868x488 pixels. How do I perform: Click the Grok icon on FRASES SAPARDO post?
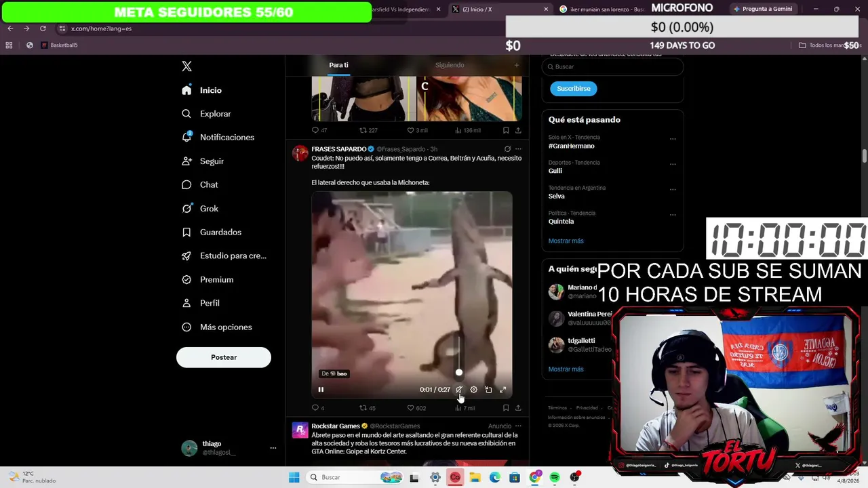pos(507,149)
